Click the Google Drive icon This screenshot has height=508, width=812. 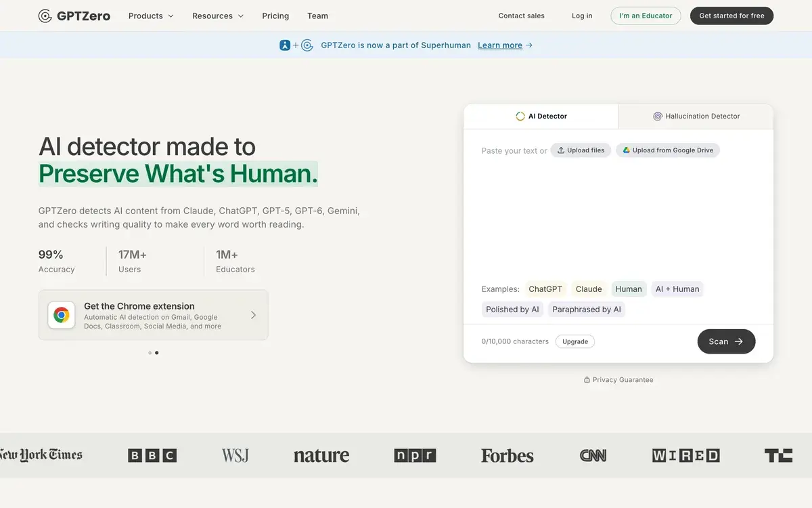627,150
